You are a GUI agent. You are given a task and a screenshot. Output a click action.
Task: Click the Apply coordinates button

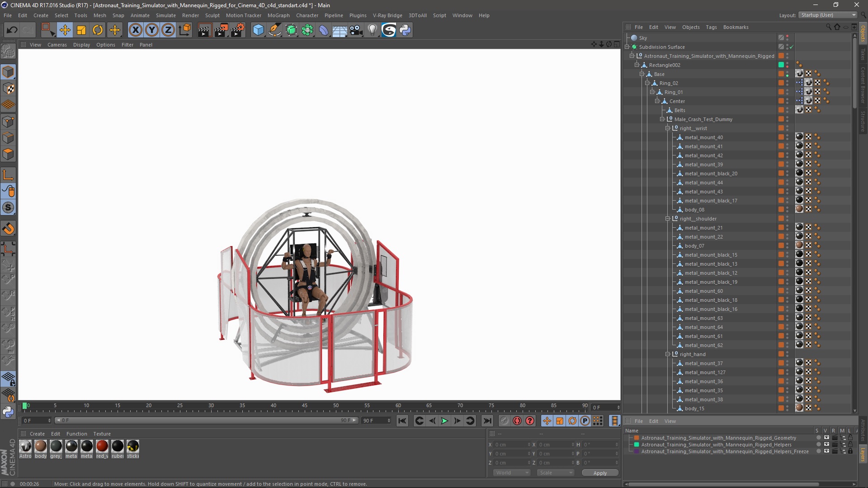point(600,473)
